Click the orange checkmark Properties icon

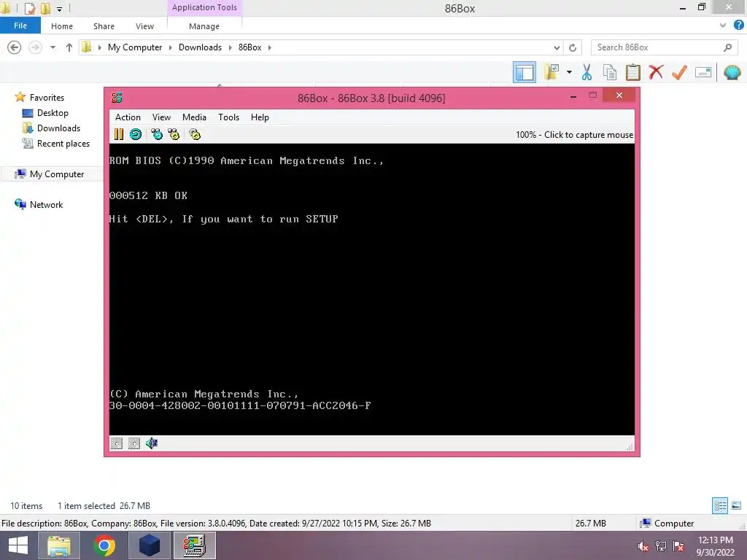(x=679, y=72)
